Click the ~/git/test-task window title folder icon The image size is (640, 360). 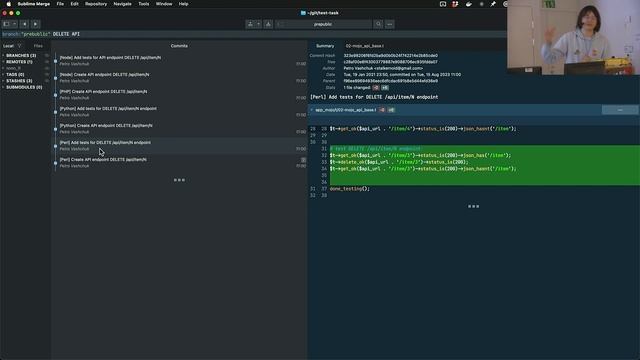coord(303,13)
